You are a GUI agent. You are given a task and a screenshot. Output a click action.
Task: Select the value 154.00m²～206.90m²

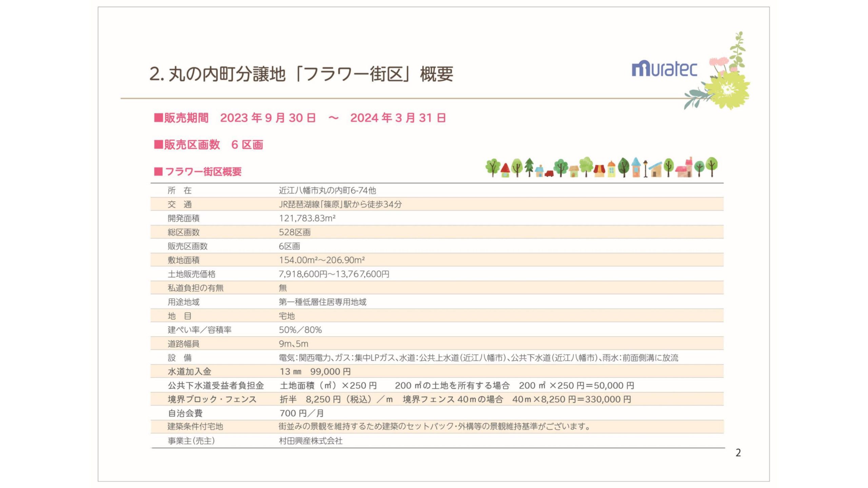point(322,260)
